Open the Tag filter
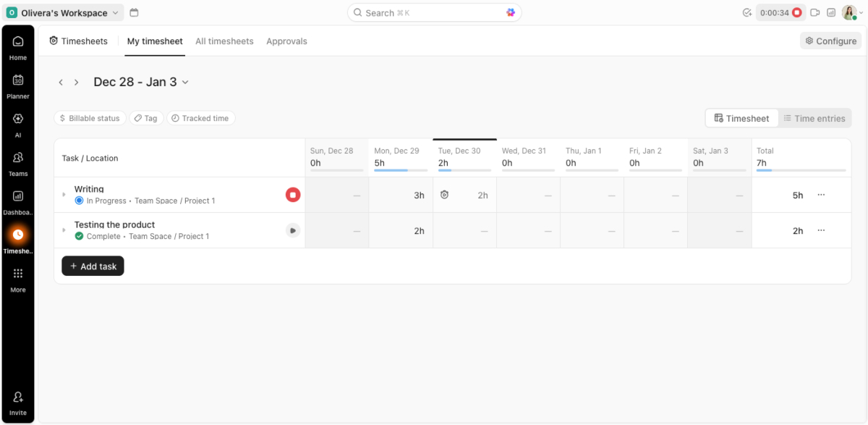The image size is (868, 425). [x=146, y=118]
